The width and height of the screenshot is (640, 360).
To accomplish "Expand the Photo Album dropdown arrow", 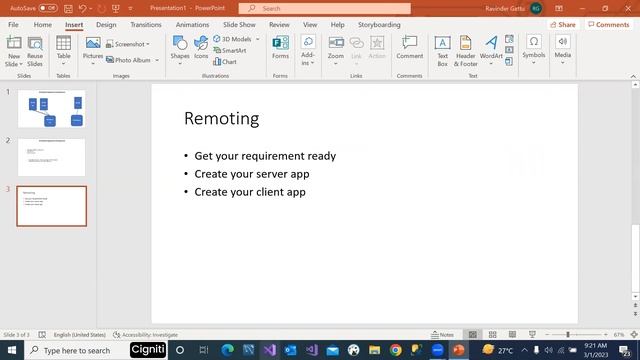I will [157, 60].
